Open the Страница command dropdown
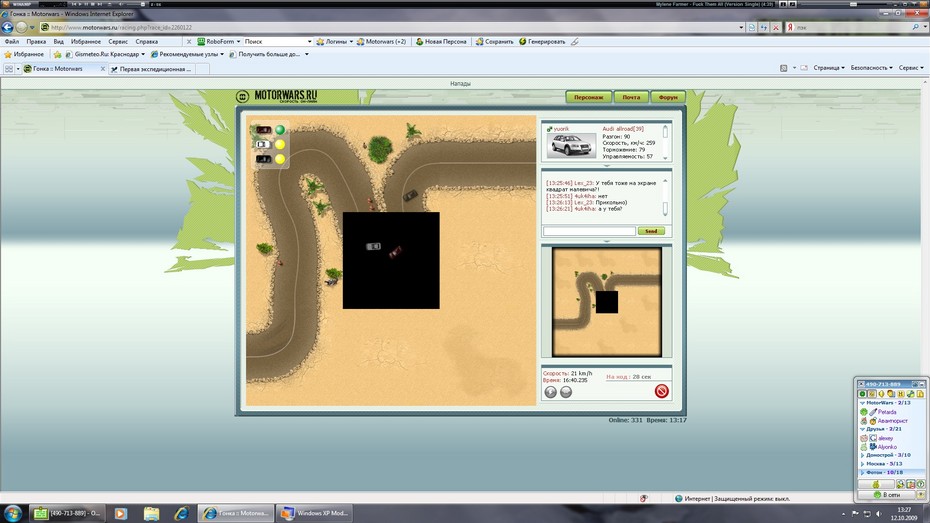 (829, 68)
